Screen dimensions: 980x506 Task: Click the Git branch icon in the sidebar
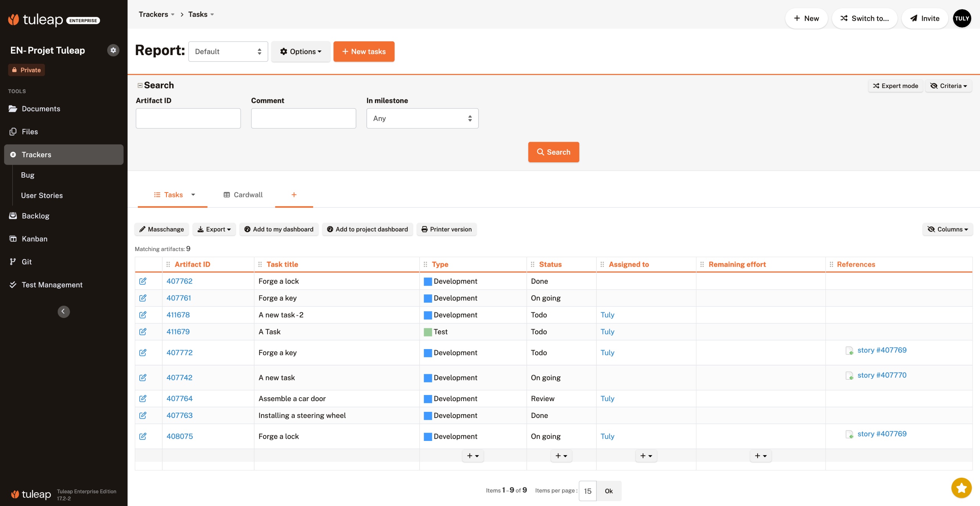[13, 262]
